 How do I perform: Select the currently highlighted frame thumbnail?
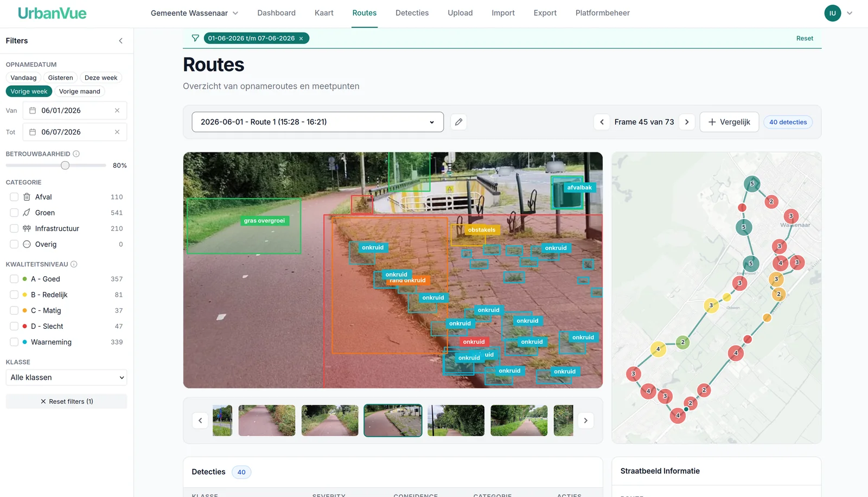pyautogui.click(x=393, y=420)
